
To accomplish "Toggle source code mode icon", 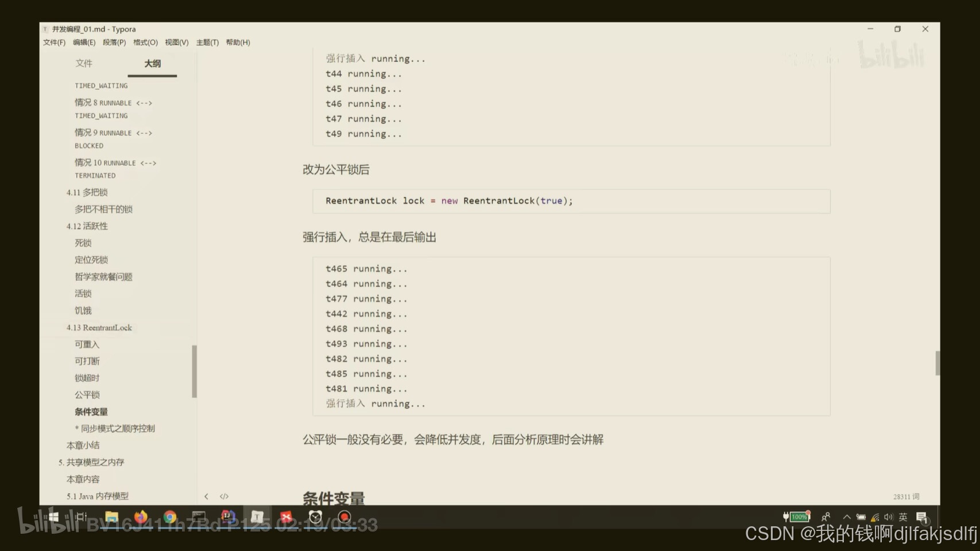I will coord(224,496).
